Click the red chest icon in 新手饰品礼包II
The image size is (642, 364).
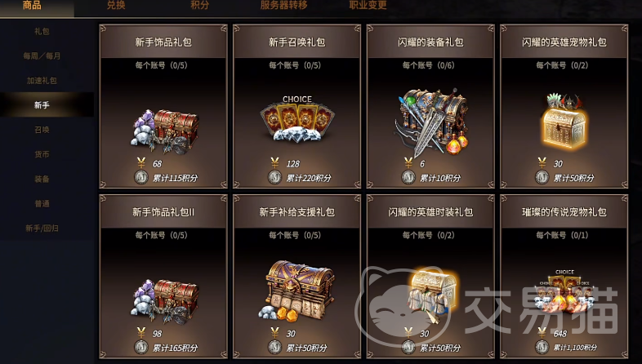(x=165, y=301)
